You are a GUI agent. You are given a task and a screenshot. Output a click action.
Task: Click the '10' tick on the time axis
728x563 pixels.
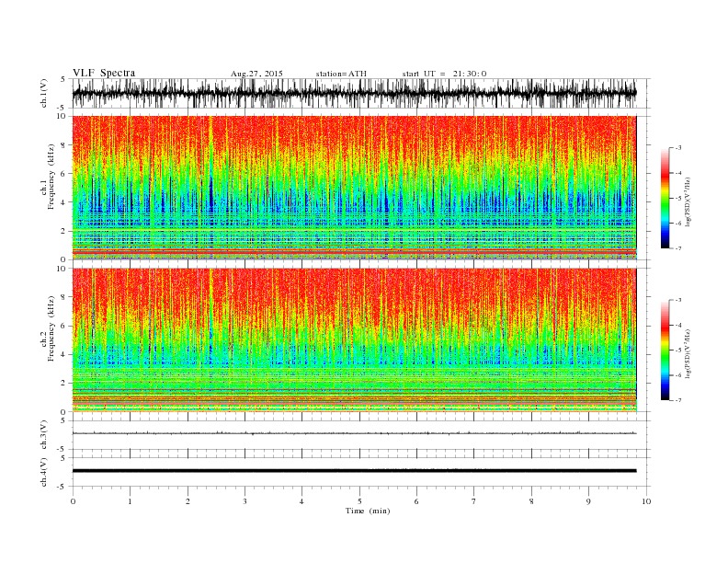pos(646,501)
